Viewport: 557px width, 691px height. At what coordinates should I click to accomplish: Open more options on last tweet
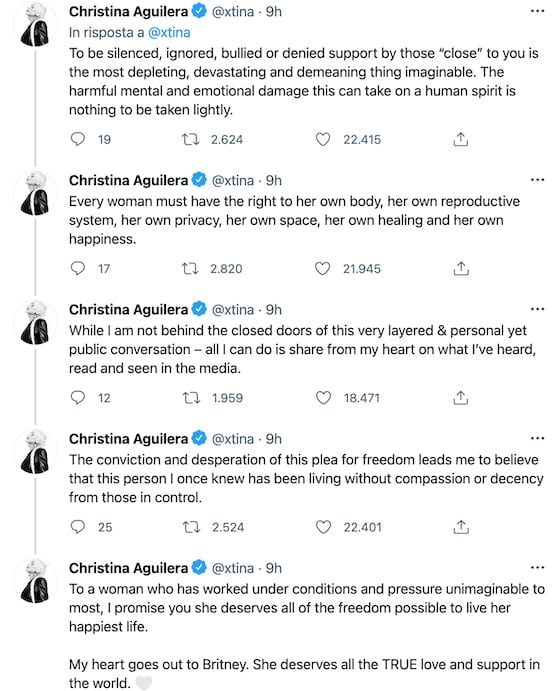pyautogui.click(x=537, y=568)
